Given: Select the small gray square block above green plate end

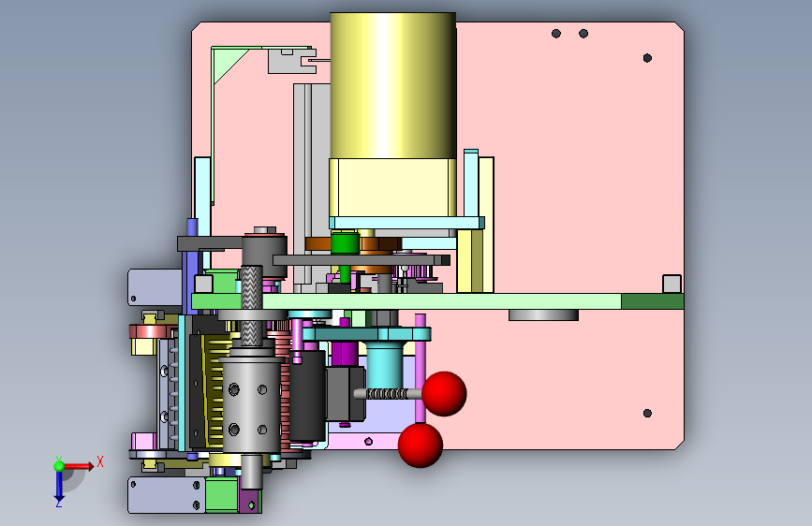Looking at the screenshot, I should 672,285.
